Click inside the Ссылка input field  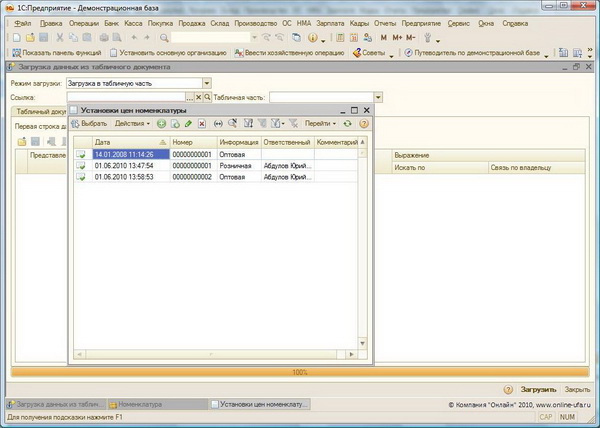(126, 97)
